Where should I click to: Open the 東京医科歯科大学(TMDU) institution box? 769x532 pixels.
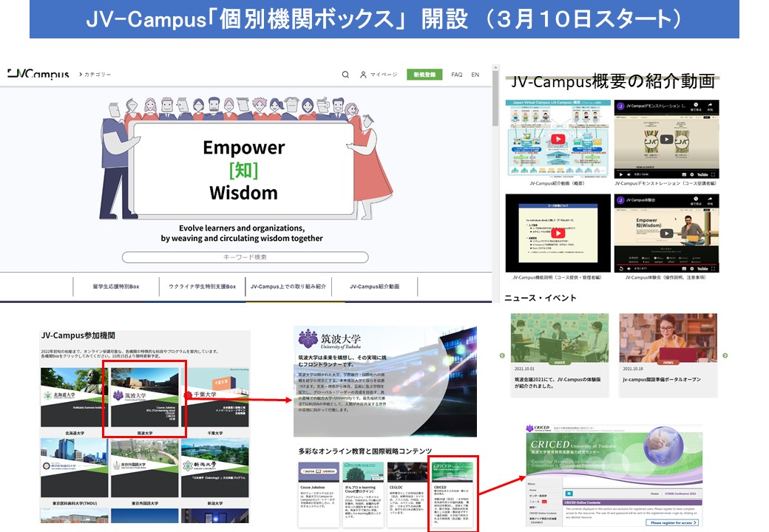75,472
